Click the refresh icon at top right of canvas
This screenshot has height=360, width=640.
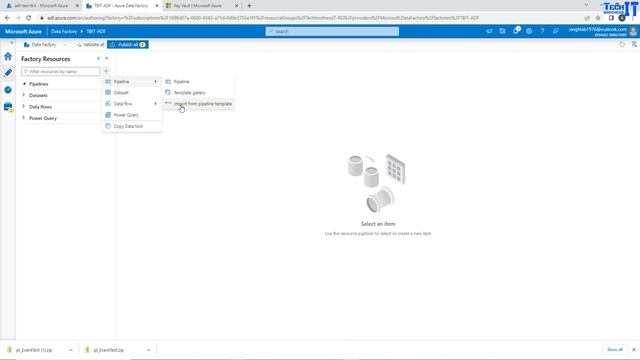622,44
